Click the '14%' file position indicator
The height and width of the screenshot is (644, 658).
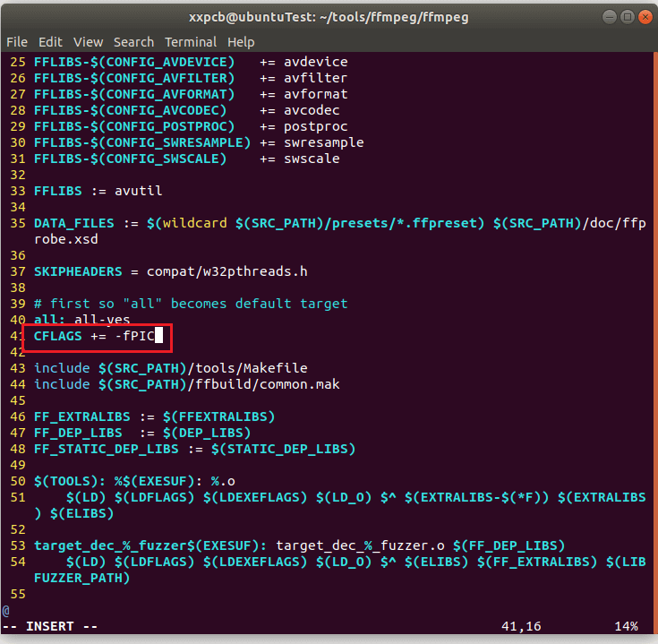(x=626, y=627)
